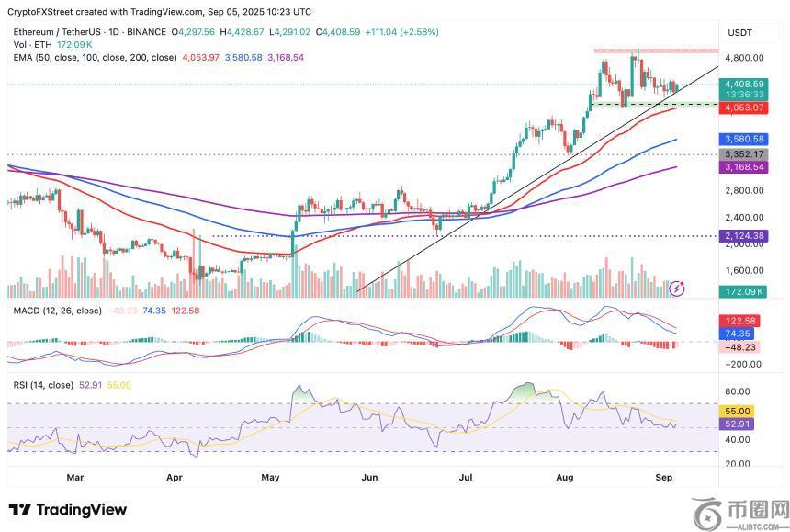Click the gray 3,352.17 level price tag
Image resolution: width=790 pixels, height=532 pixels.
tap(744, 153)
